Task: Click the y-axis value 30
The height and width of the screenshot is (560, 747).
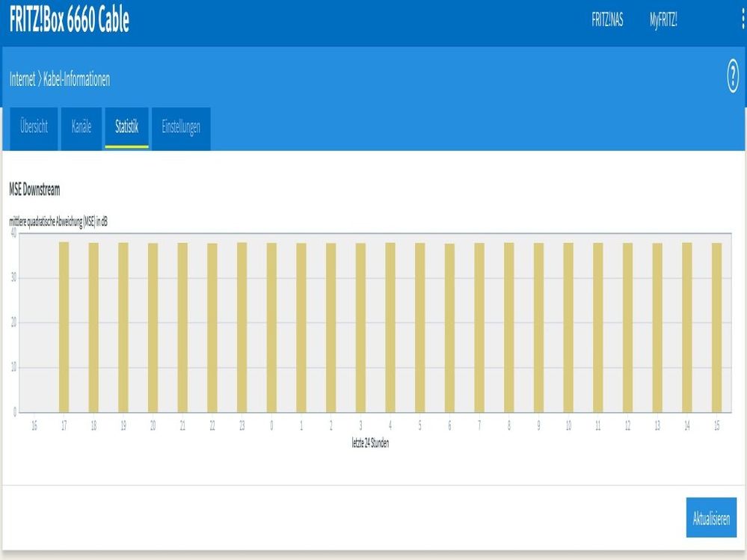Action: 13,277
